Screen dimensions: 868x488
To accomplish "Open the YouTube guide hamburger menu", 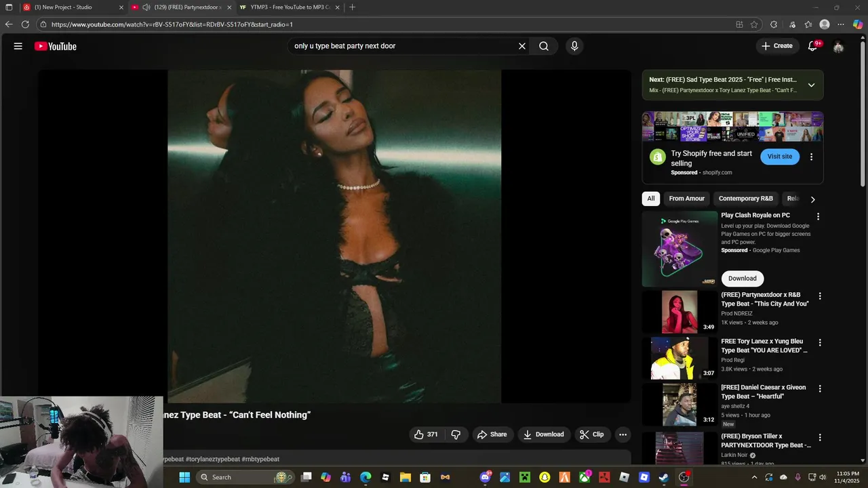I will pyautogui.click(x=18, y=46).
